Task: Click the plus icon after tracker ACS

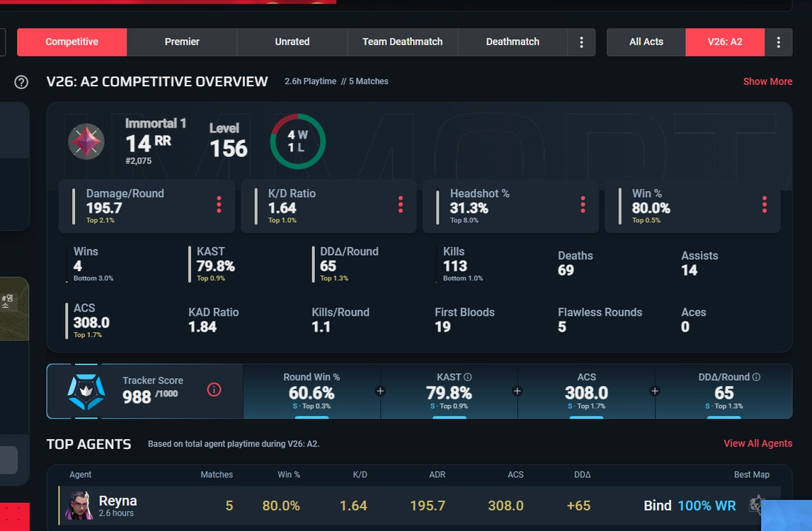Action: (x=655, y=391)
